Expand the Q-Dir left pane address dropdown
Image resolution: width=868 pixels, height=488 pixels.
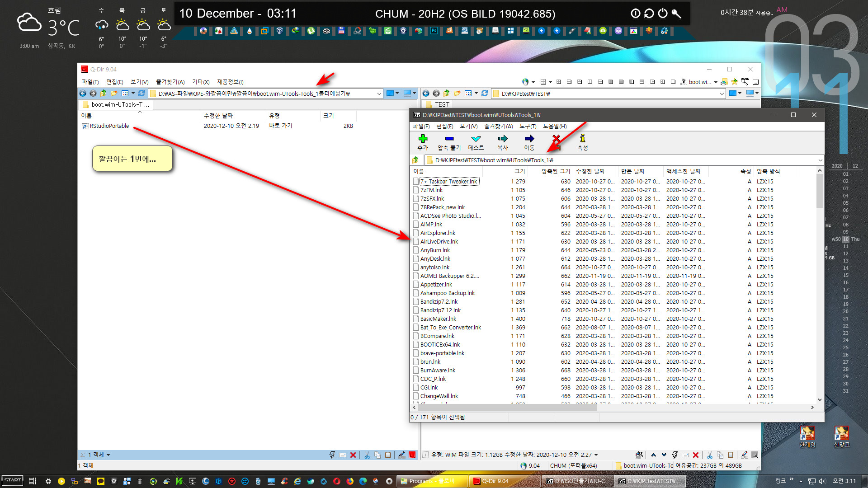tap(379, 94)
